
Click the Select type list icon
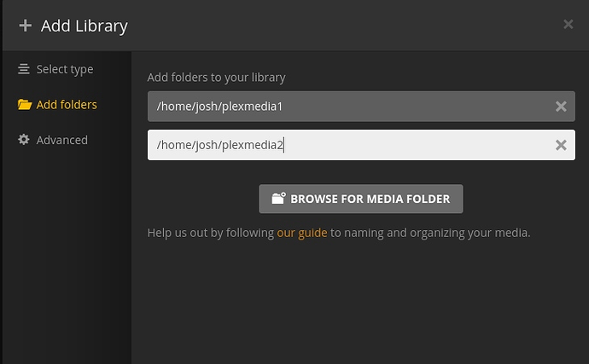tap(24, 69)
